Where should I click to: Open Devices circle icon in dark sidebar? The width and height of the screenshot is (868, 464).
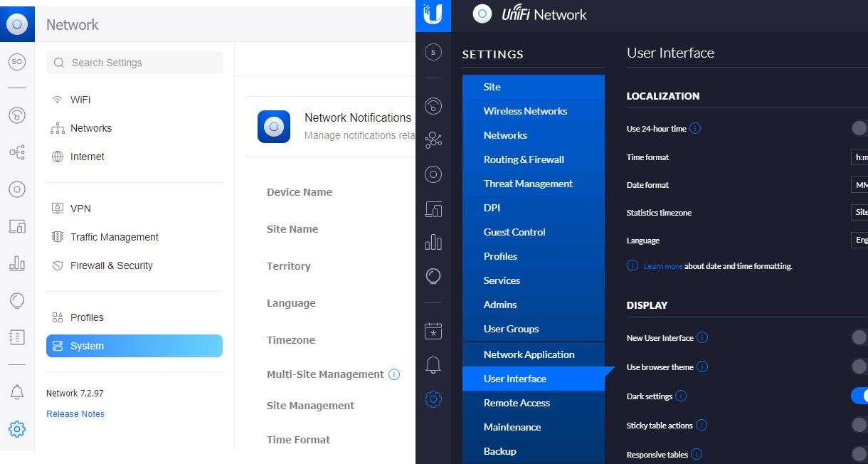(433, 174)
